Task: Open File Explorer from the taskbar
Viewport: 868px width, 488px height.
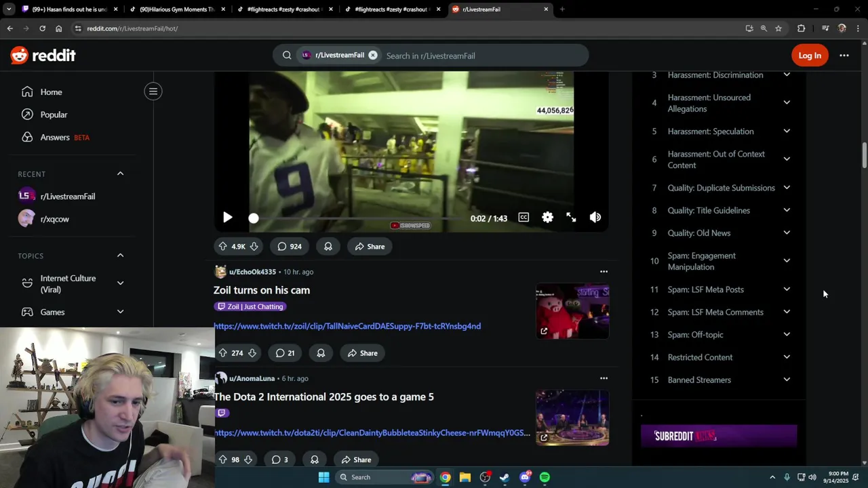Action: point(465,477)
